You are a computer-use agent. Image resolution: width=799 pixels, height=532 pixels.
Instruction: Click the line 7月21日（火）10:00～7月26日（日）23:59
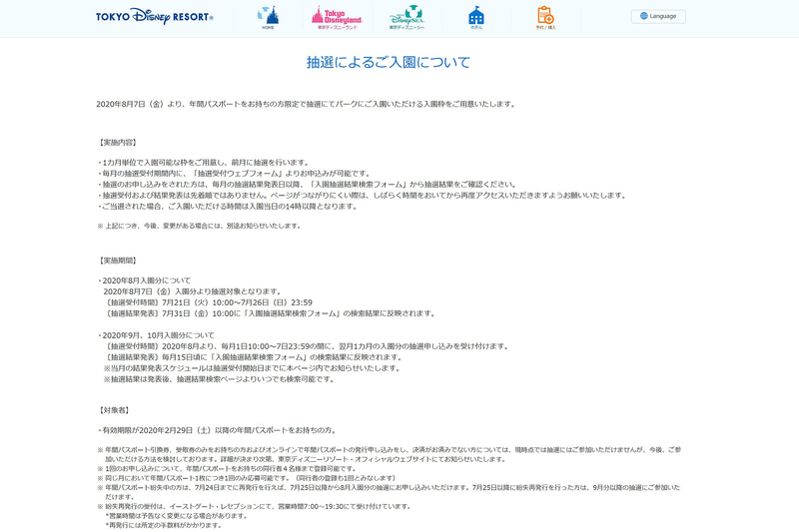coord(208,302)
